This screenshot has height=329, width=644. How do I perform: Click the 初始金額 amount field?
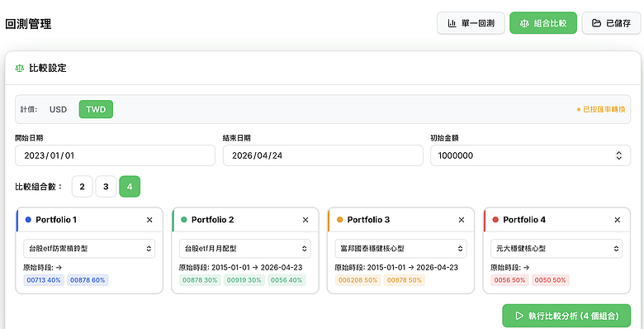(x=530, y=155)
